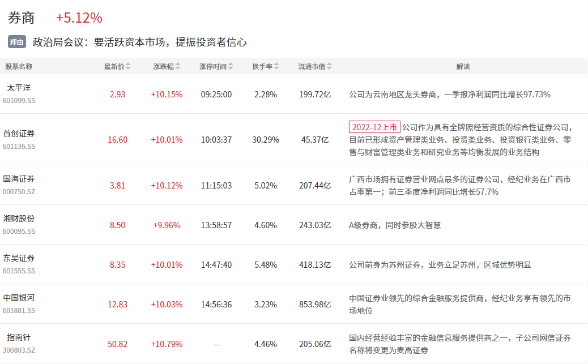Click limit-up time 13:58:57
Viewport: 588px width, 364px height.
click(216, 225)
